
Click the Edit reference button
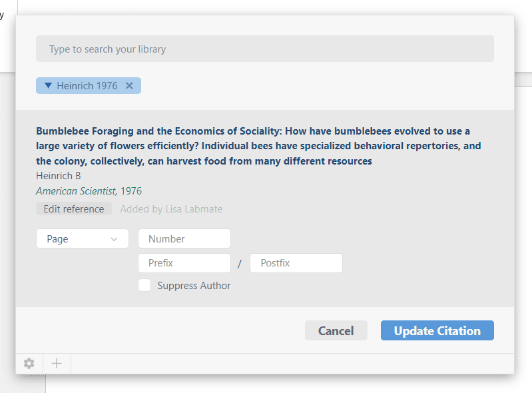point(74,209)
